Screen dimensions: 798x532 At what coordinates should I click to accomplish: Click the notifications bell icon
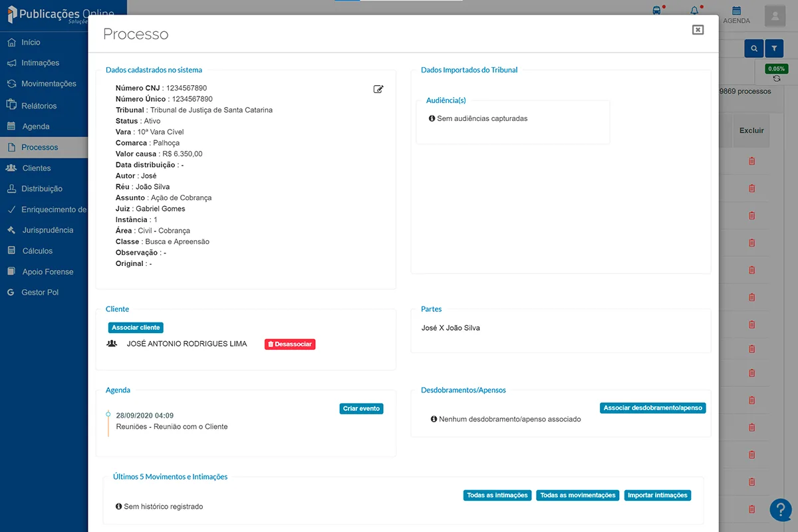(693, 10)
